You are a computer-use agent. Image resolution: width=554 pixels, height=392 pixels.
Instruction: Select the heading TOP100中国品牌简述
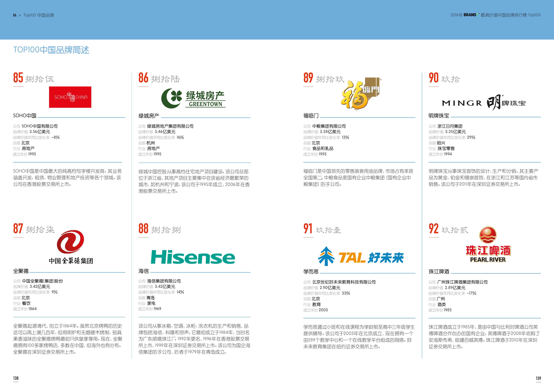(x=51, y=50)
